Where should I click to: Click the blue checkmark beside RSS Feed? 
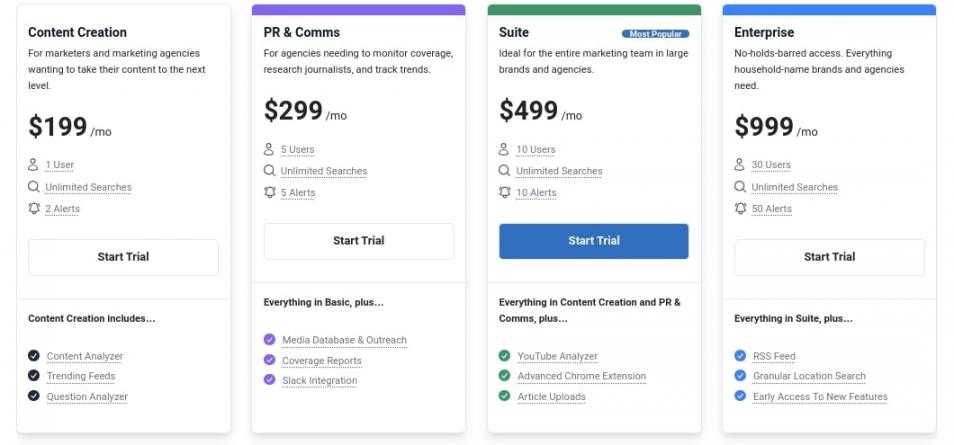point(740,356)
